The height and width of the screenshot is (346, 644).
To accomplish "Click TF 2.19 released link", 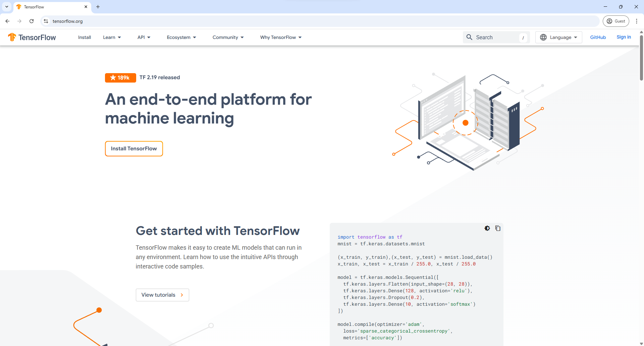I will (x=160, y=78).
